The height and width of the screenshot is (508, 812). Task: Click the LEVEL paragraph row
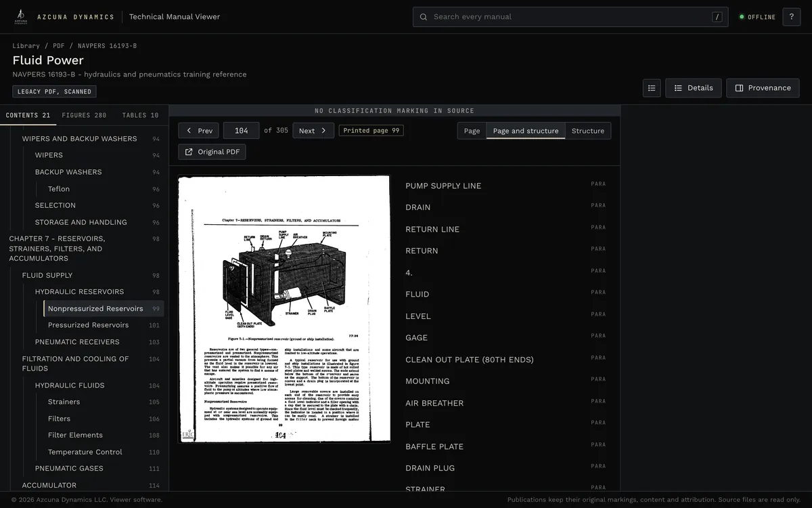pyautogui.click(x=505, y=316)
